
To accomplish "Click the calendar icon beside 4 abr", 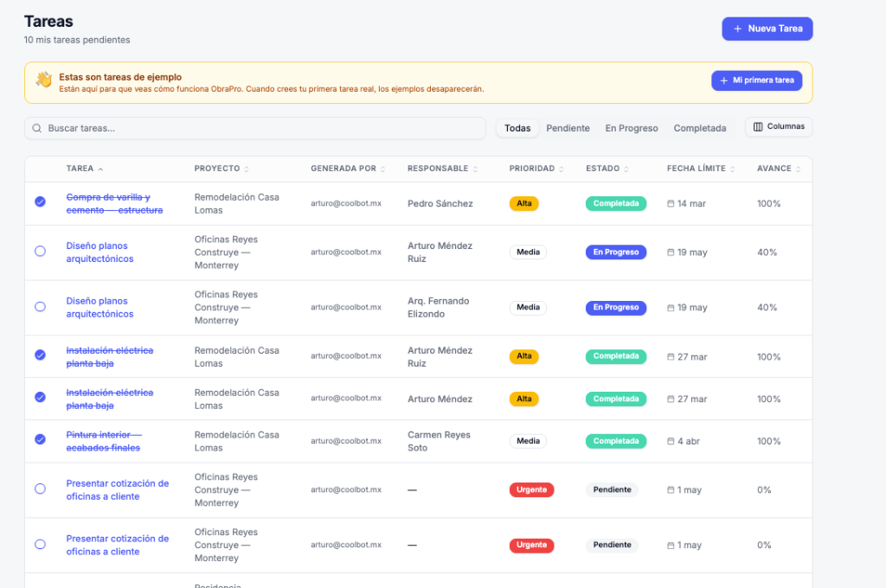I will [671, 441].
